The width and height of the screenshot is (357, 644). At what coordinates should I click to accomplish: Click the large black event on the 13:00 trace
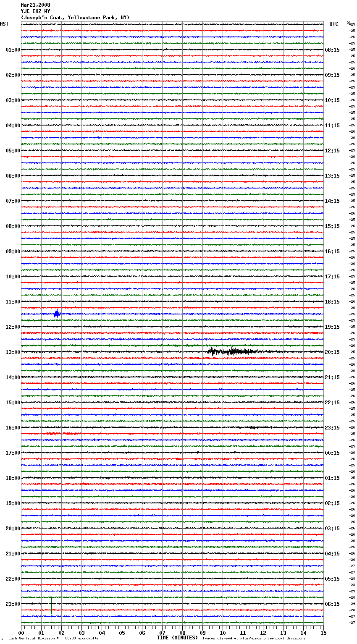[x=234, y=352]
